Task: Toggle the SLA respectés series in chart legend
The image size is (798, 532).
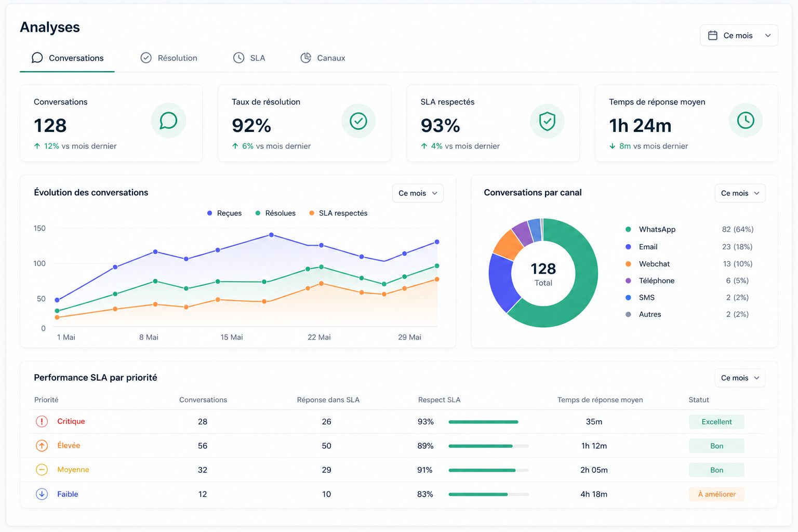Action: coord(338,213)
